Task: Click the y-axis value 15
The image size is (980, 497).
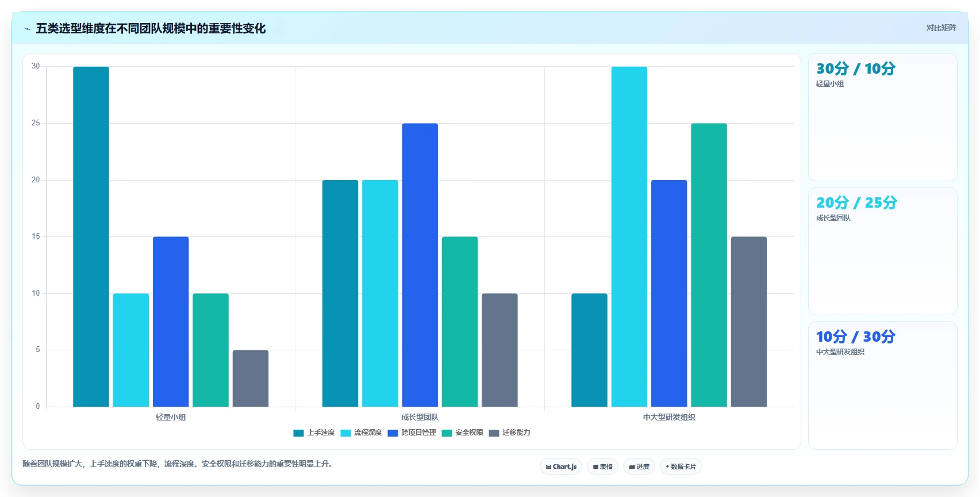Action: (36, 236)
